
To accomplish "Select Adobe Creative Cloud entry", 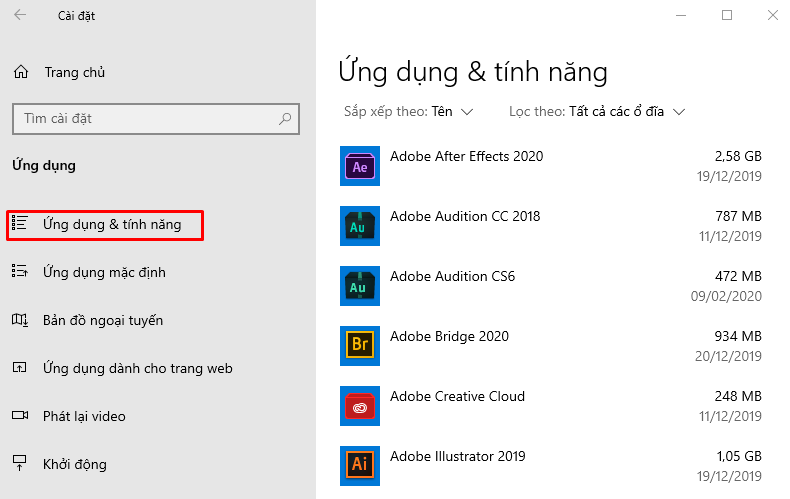I will coord(551,406).
